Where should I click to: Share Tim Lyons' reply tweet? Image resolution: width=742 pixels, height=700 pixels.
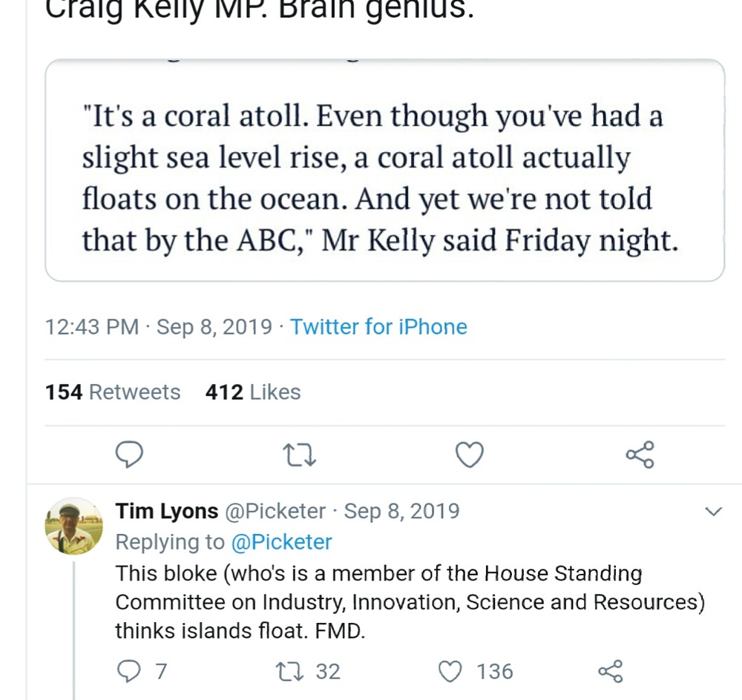pos(610,671)
